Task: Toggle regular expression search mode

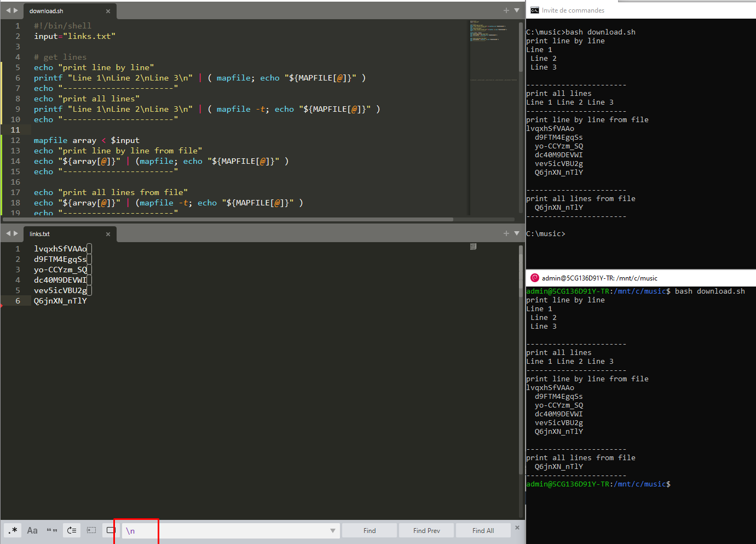Action: [x=13, y=530]
